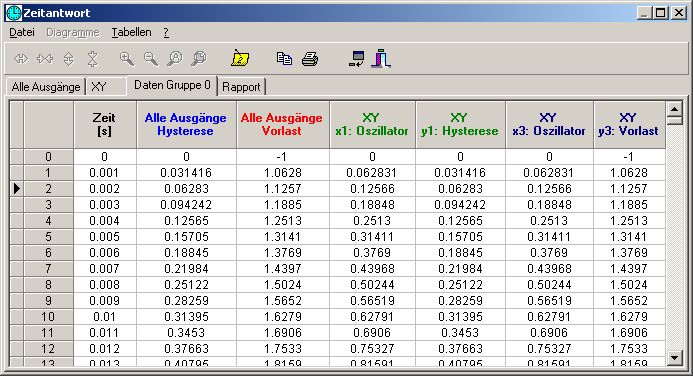Select row header 12
Image resolution: width=693 pixels, height=376 pixels.
48,349
